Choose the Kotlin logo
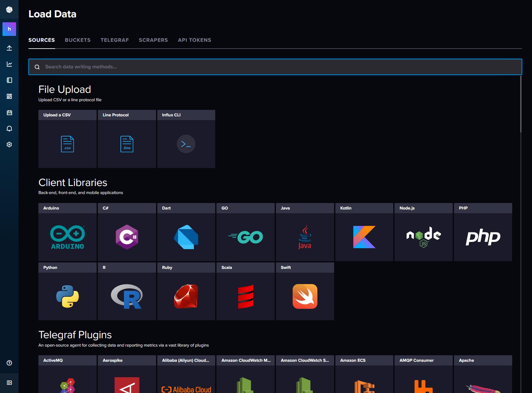 coord(364,237)
